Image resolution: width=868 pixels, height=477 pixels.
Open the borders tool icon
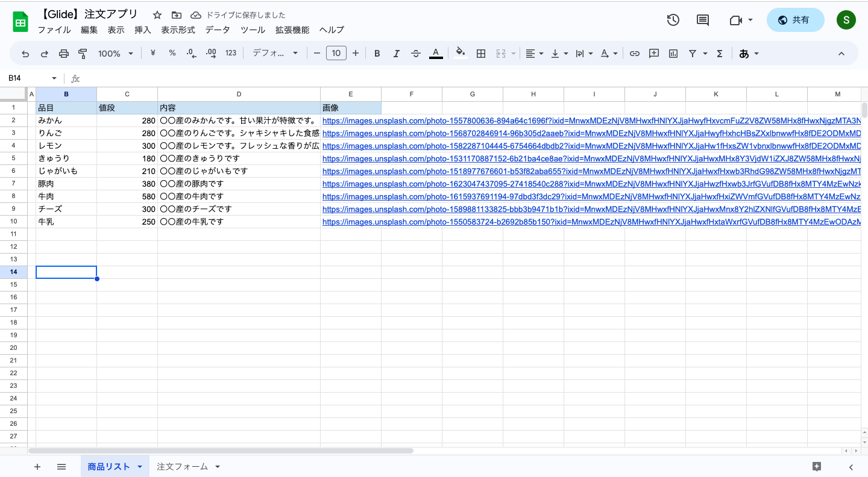[481, 54]
